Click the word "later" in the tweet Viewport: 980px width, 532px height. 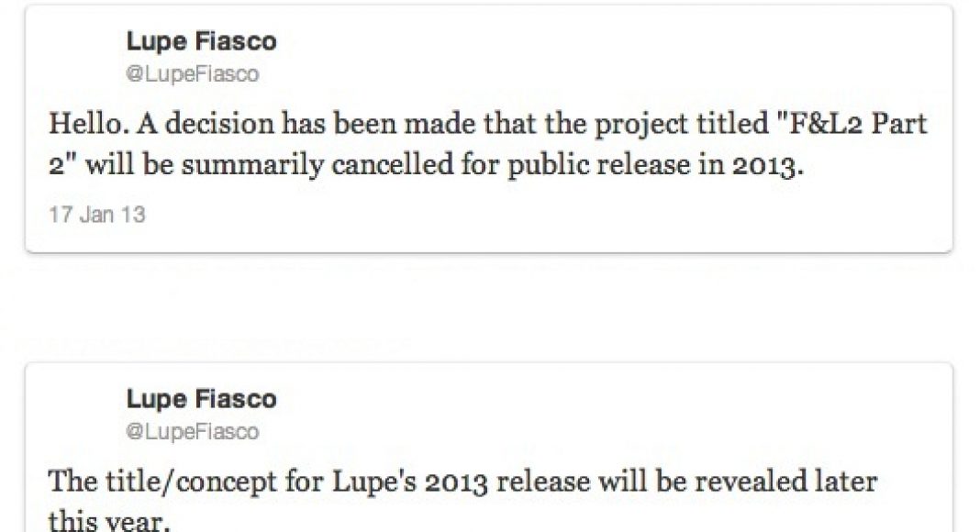click(842, 482)
